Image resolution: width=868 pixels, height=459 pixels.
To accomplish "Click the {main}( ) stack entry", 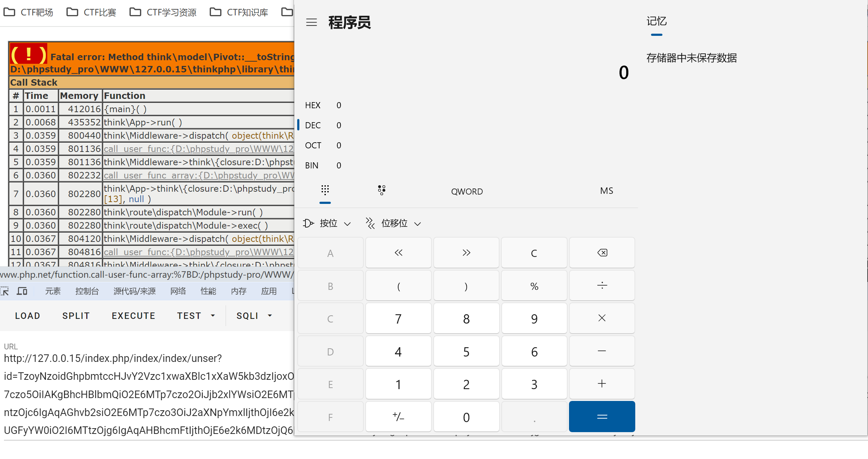I will 125,109.
